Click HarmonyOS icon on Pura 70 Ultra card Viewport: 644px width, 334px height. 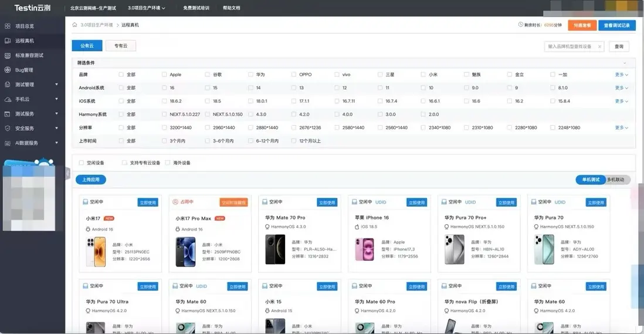(x=88, y=311)
